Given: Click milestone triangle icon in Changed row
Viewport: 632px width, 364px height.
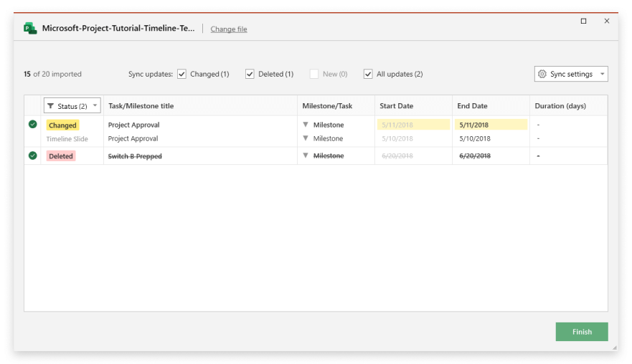Looking at the screenshot, I should point(306,125).
